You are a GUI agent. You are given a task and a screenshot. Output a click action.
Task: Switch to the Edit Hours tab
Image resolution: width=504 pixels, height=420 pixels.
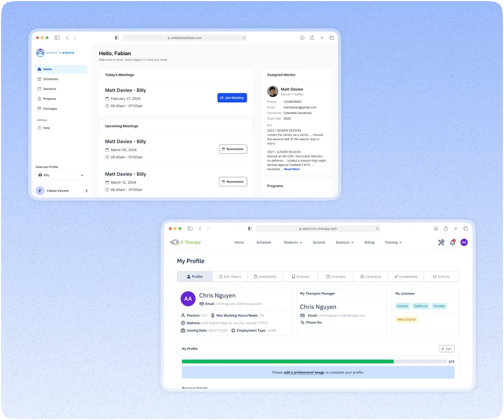pos(230,277)
